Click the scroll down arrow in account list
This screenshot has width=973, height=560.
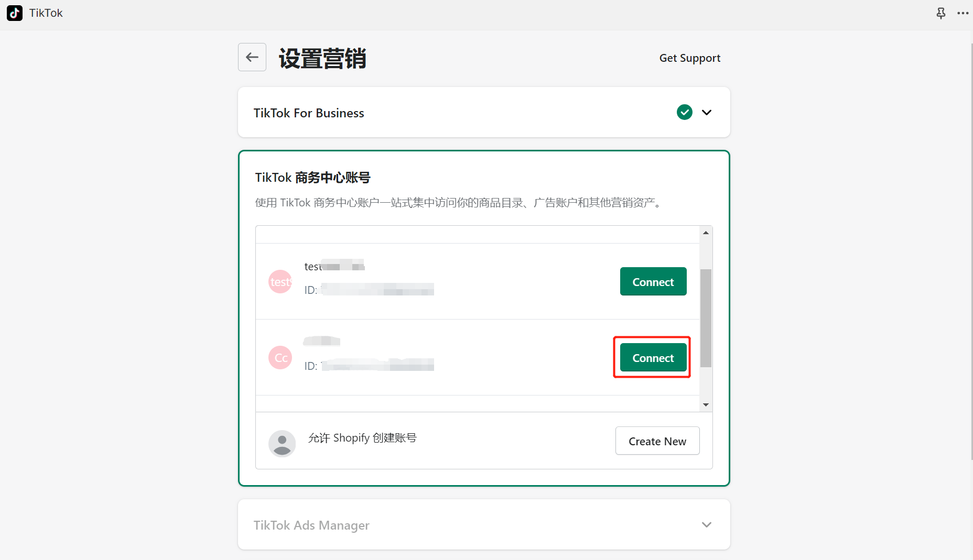[x=706, y=404]
